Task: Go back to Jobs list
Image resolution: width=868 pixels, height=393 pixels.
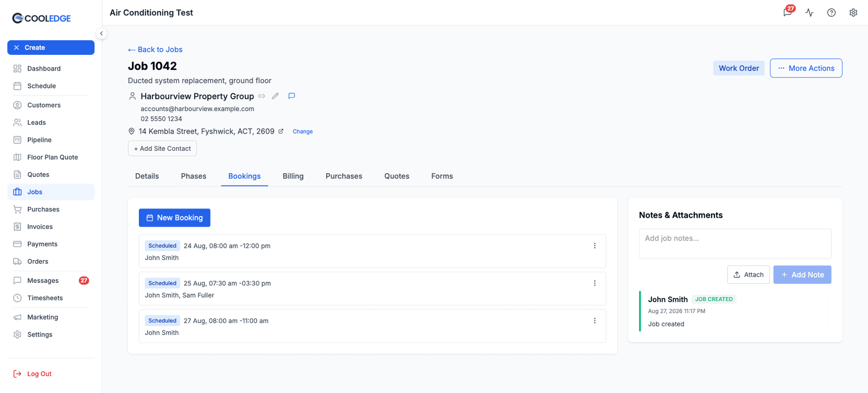Action: 155,49
